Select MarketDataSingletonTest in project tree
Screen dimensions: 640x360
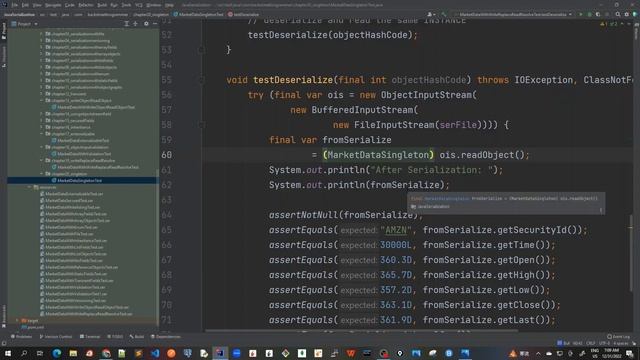pos(79,180)
